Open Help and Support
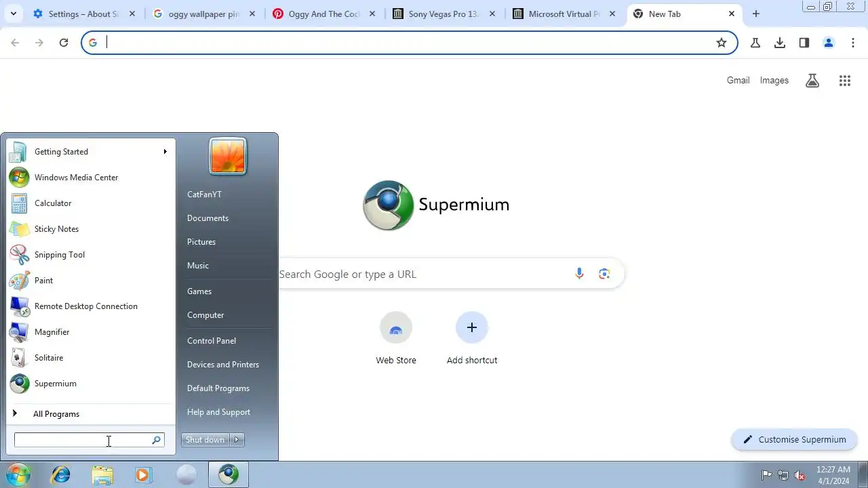The width and height of the screenshot is (868, 488). 218,412
